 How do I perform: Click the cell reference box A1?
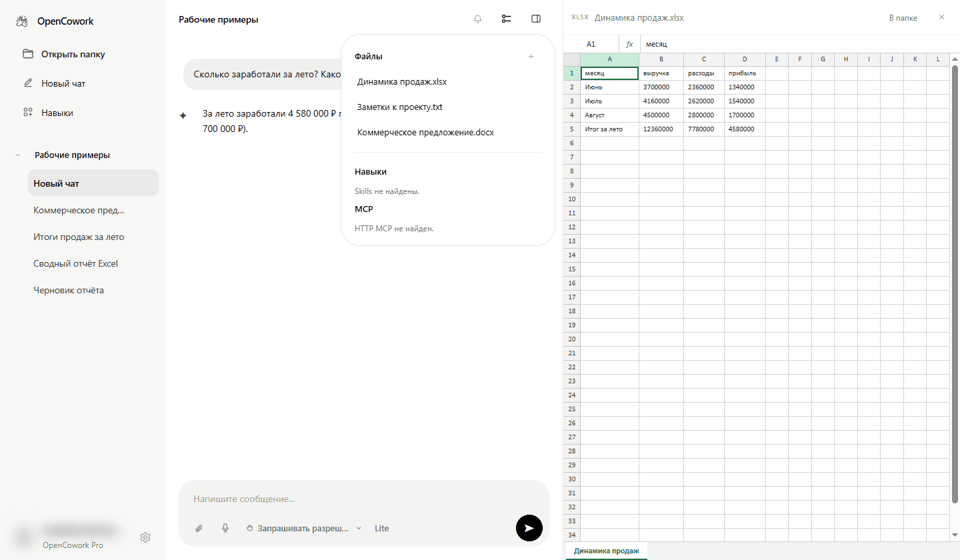(x=591, y=44)
